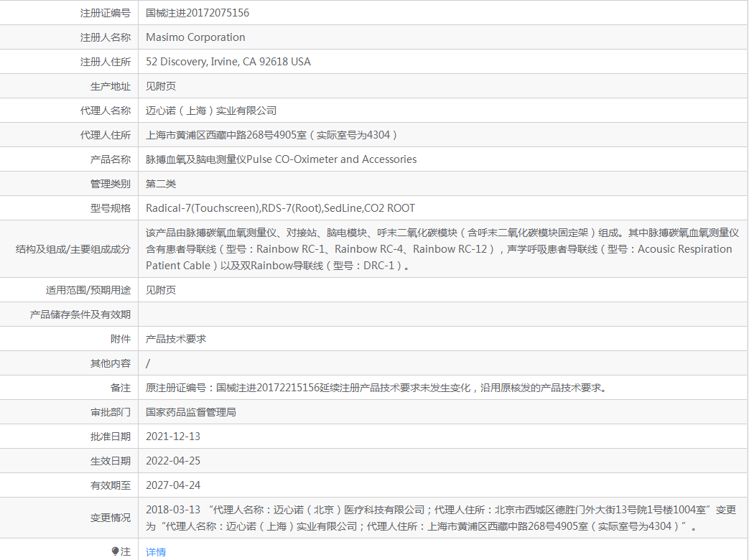Click the 代理人名称 label
Viewport: 749px width, 560px height.
pos(105,111)
